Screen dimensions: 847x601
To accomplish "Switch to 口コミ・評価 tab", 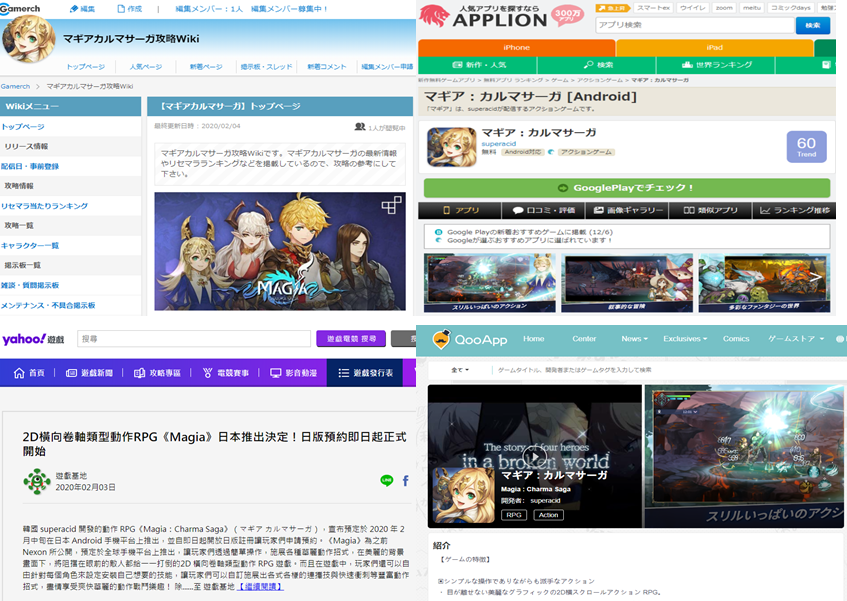I will [x=543, y=210].
